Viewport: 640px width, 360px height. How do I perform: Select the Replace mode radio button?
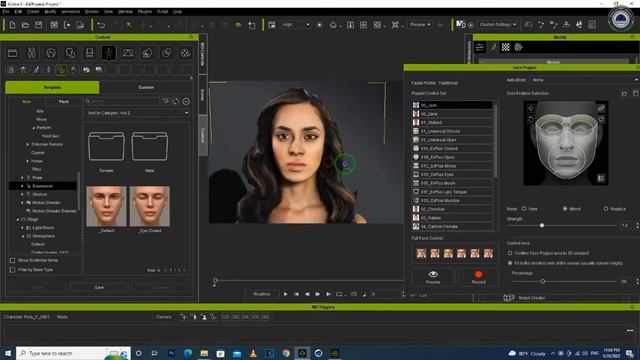click(606, 209)
